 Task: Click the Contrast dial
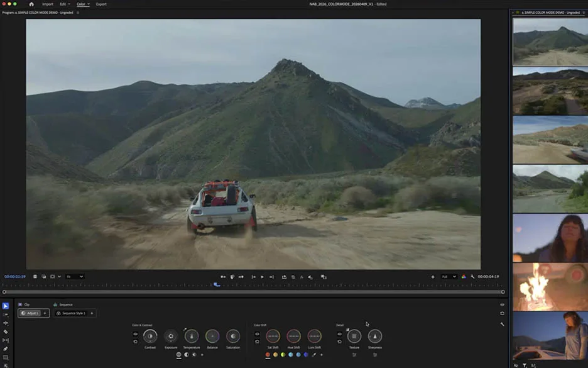click(150, 336)
